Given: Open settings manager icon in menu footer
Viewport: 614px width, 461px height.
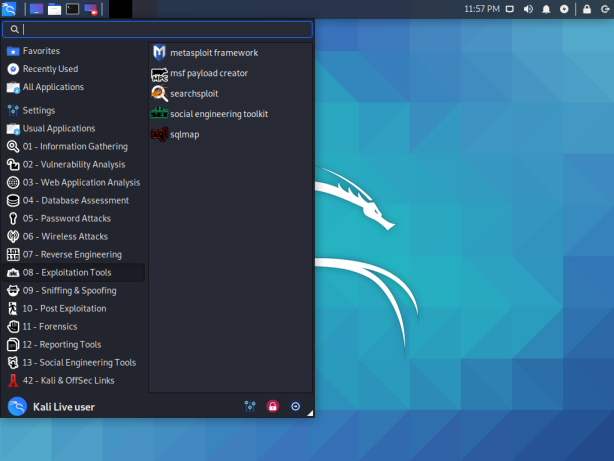Looking at the screenshot, I should pos(250,407).
